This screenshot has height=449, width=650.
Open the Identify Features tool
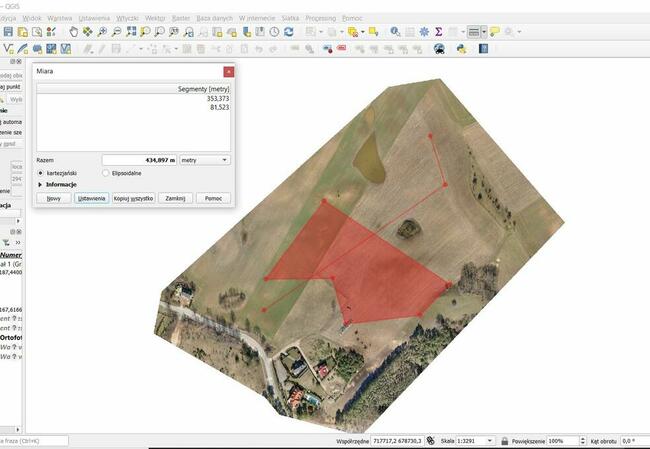pos(396,32)
